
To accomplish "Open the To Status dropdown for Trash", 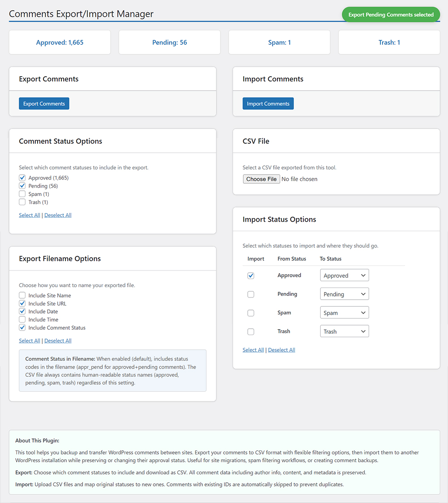I will (345, 331).
